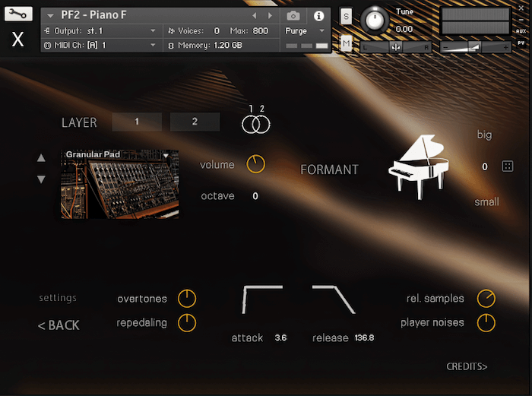This screenshot has height=396, width=532.
Task: Click the big formant label
Action: (485, 135)
